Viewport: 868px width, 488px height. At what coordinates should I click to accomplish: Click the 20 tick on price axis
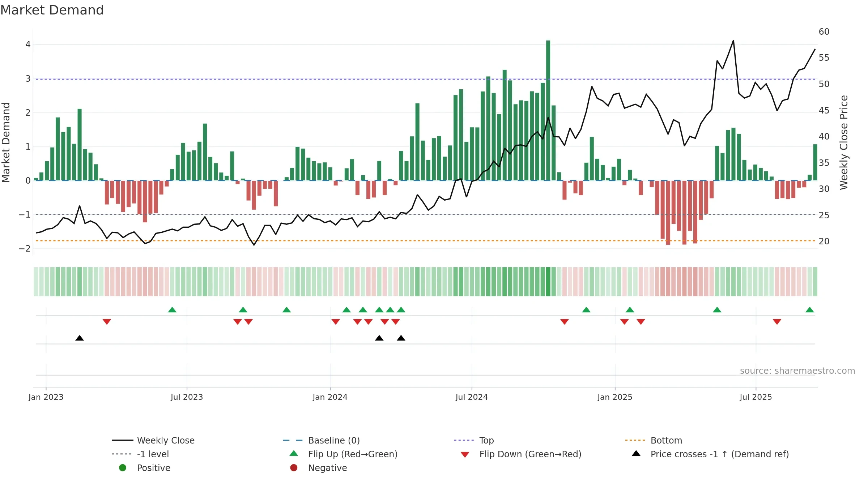click(x=824, y=241)
